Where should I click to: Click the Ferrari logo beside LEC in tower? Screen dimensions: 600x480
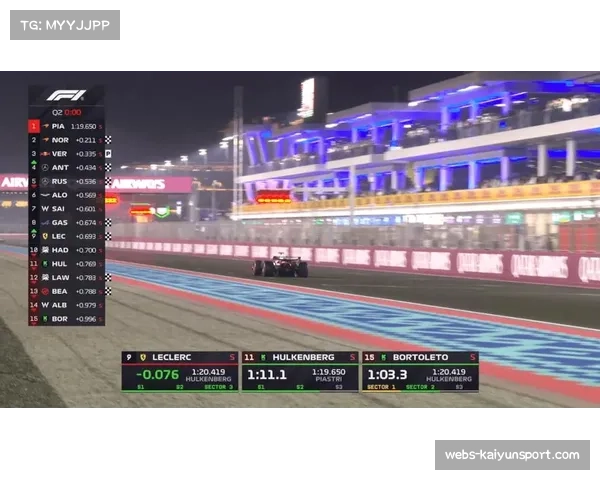pyautogui.click(x=45, y=236)
